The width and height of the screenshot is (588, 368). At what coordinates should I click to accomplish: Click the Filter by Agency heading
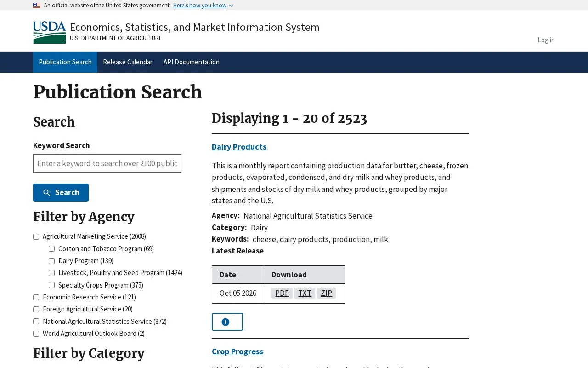point(84,217)
